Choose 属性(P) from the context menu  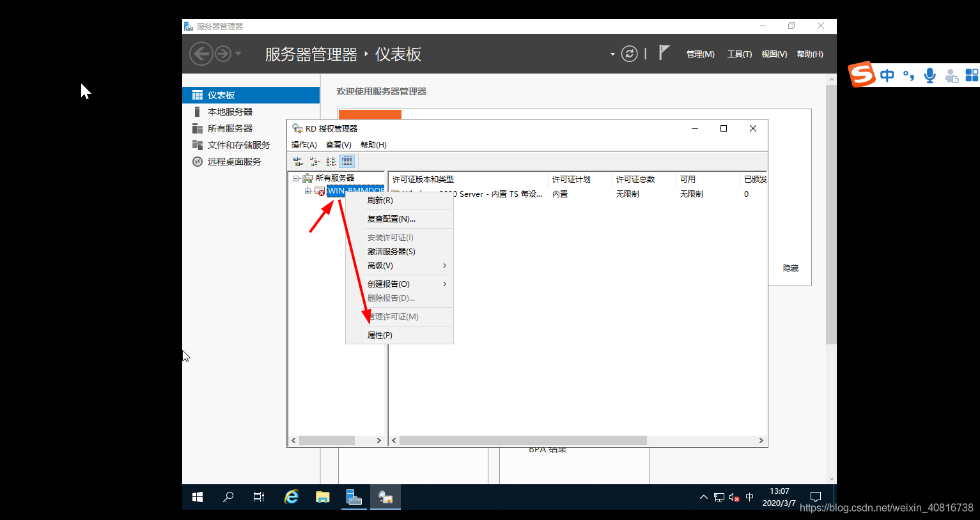(x=380, y=335)
